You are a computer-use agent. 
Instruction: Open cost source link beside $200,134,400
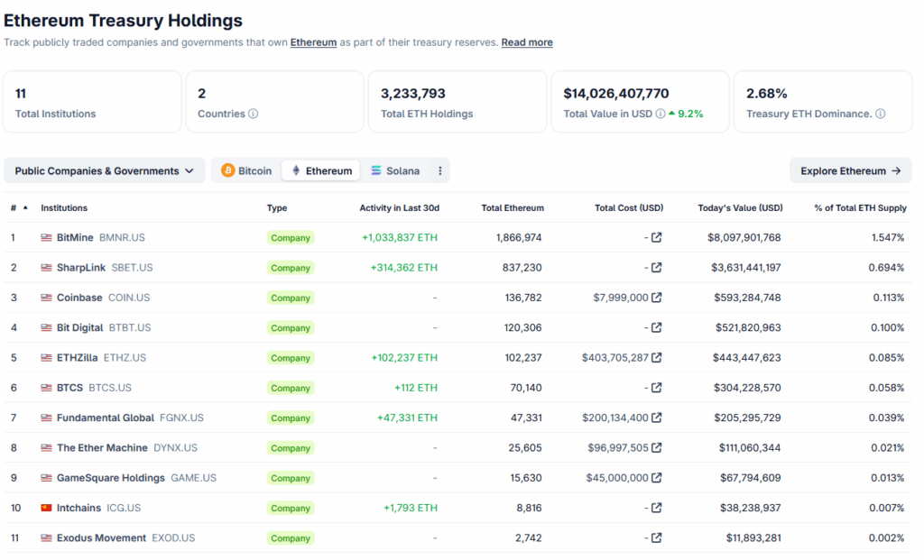[657, 418]
